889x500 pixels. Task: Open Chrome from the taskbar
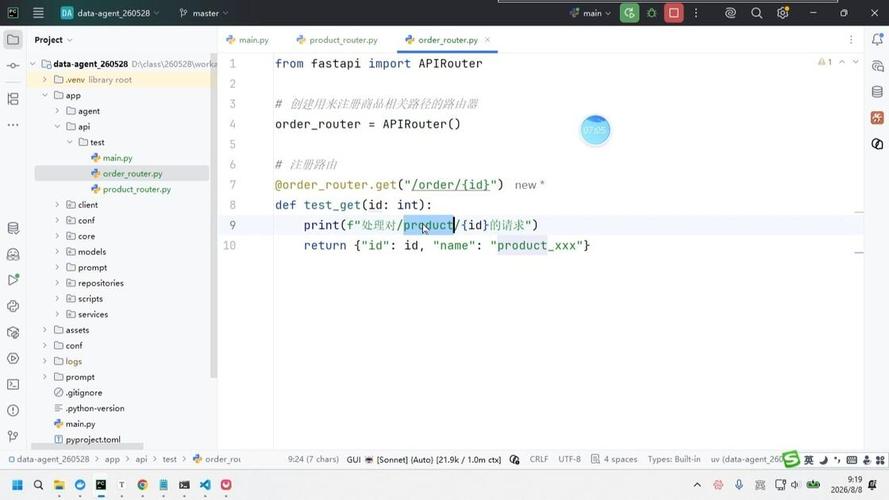pyautogui.click(x=142, y=485)
